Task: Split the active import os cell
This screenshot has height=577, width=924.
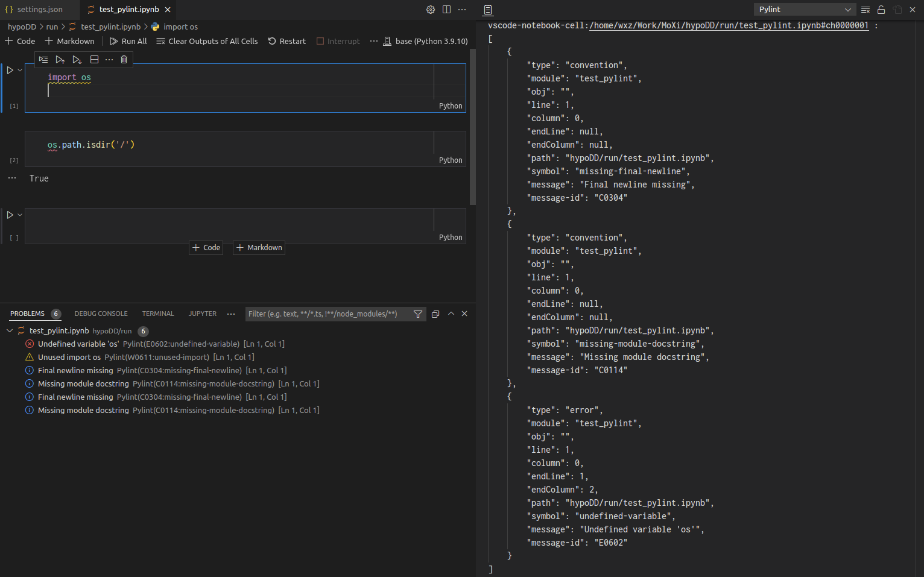Action: (94, 59)
